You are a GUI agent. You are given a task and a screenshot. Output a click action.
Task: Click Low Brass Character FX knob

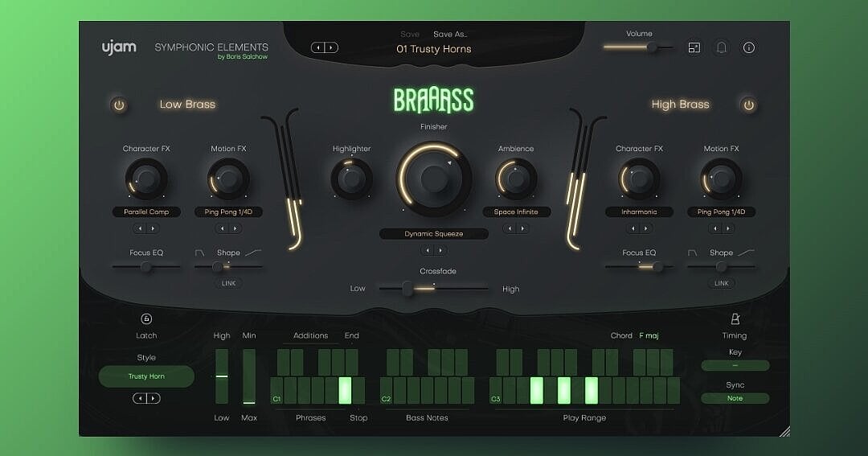click(146, 179)
